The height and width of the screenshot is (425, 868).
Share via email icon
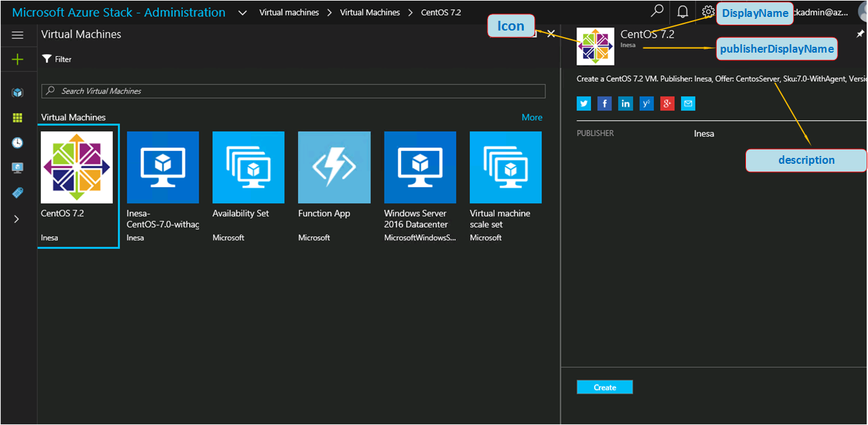[x=688, y=103]
